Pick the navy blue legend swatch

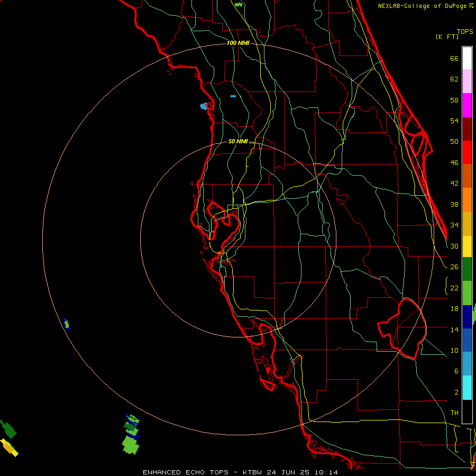pos(467,317)
